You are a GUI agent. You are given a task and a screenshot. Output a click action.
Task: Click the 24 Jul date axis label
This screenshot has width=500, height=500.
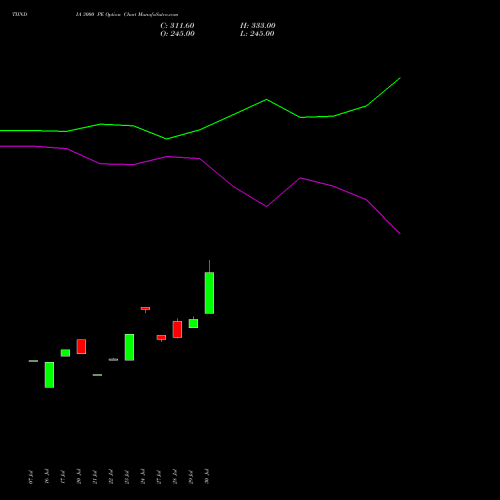click(143, 476)
